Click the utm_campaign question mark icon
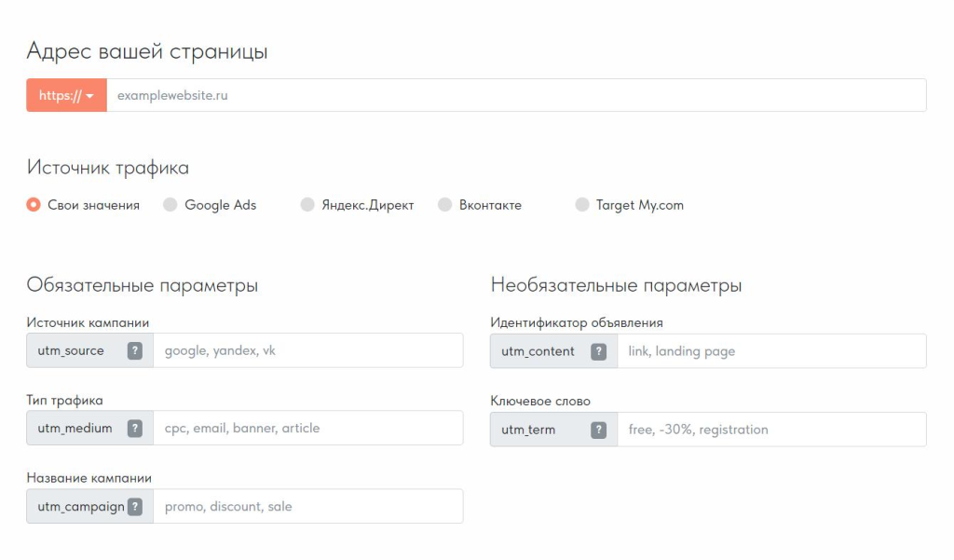The width and height of the screenshot is (954, 560). click(135, 507)
